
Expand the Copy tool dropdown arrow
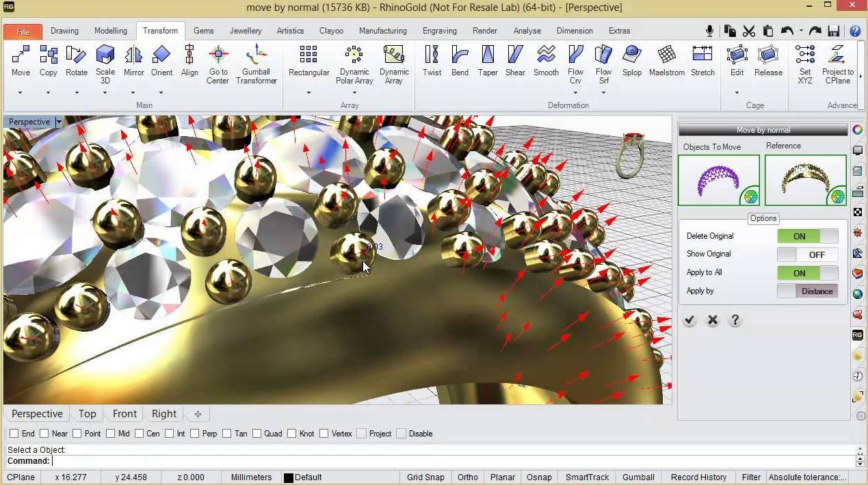[49, 92]
